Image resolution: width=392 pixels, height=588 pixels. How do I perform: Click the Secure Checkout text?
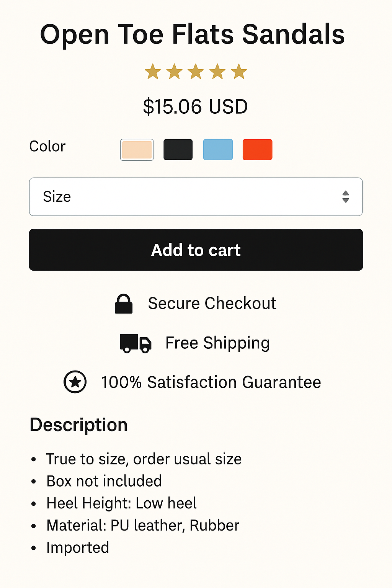(212, 304)
